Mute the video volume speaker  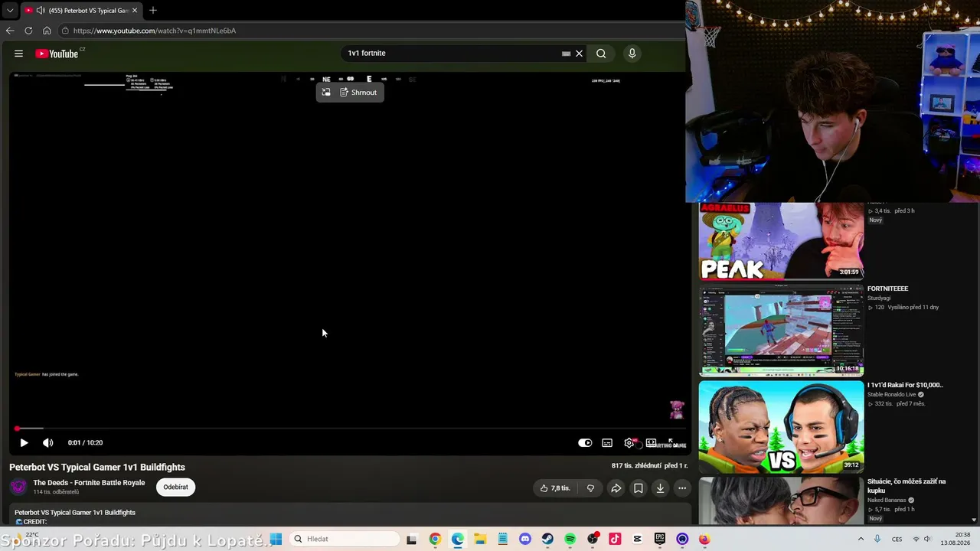tap(47, 442)
